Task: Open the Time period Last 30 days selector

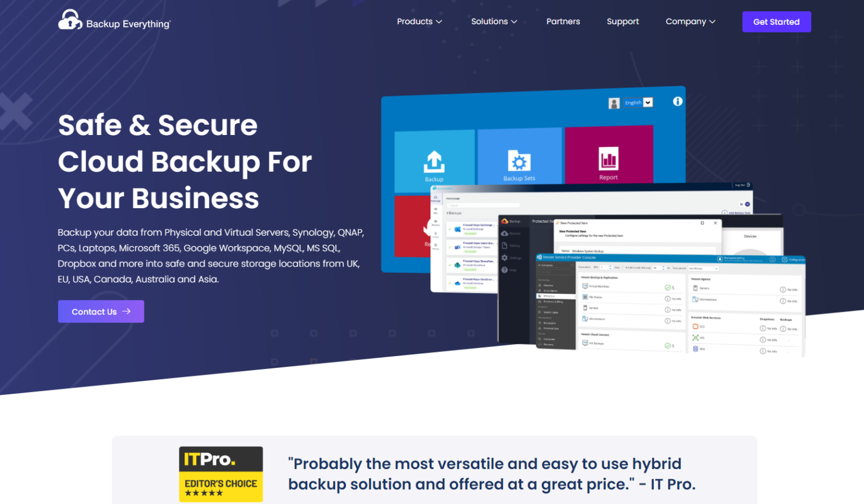Action: [x=703, y=268]
